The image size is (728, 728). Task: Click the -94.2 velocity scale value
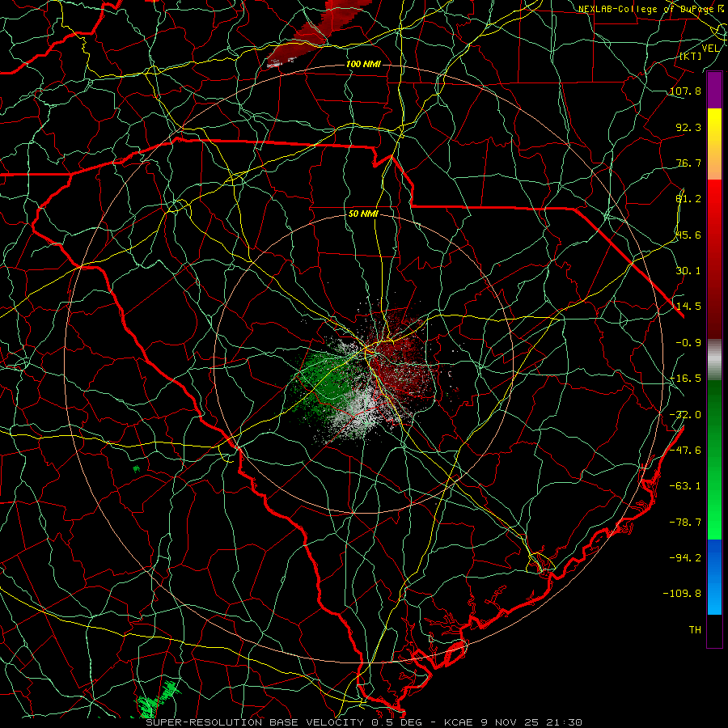tap(685, 557)
